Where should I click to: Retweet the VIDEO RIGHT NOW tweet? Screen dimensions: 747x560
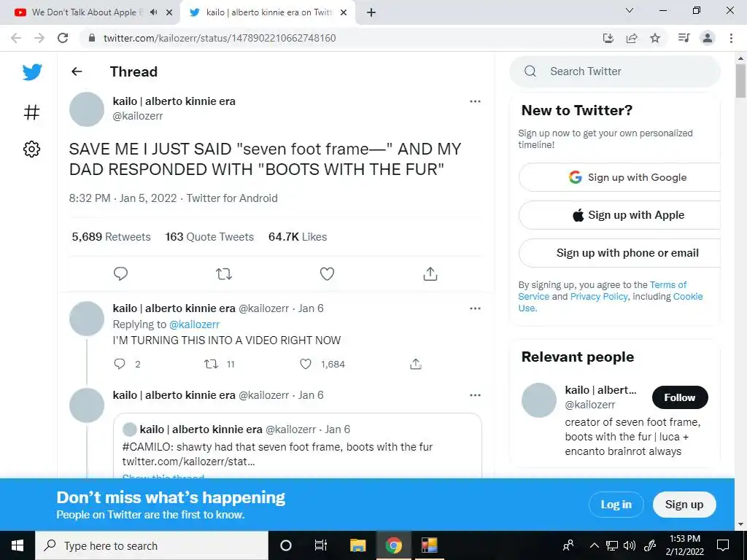211,365
